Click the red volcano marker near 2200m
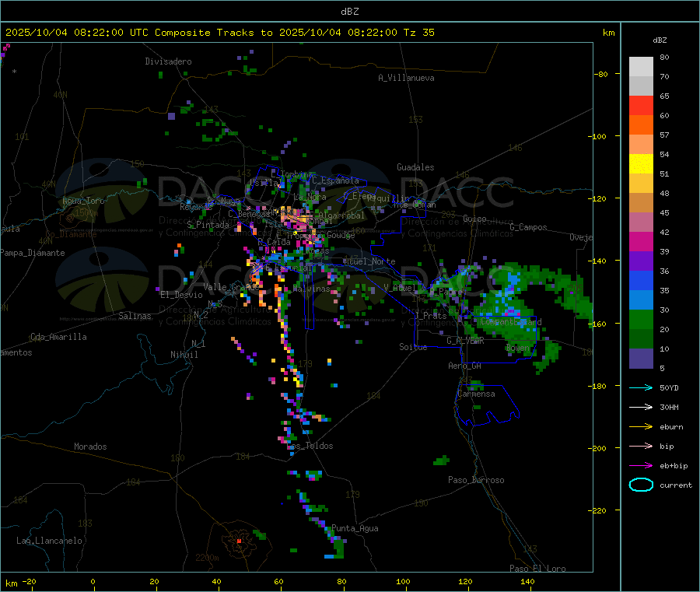Viewport: 700px width, 592px height. point(239,541)
